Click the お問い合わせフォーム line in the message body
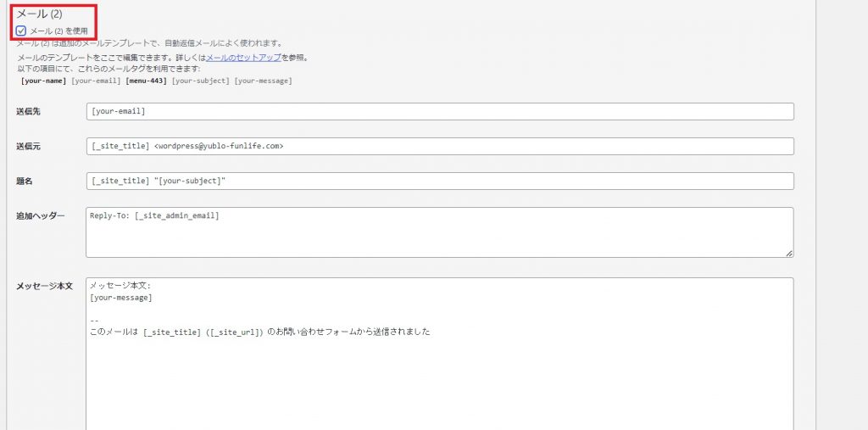 click(259, 332)
